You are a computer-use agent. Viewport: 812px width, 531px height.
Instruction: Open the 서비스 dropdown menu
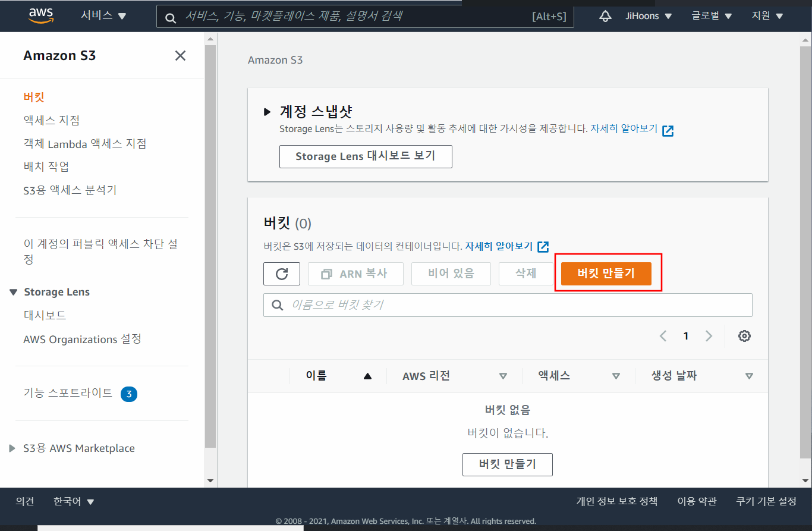(x=103, y=16)
